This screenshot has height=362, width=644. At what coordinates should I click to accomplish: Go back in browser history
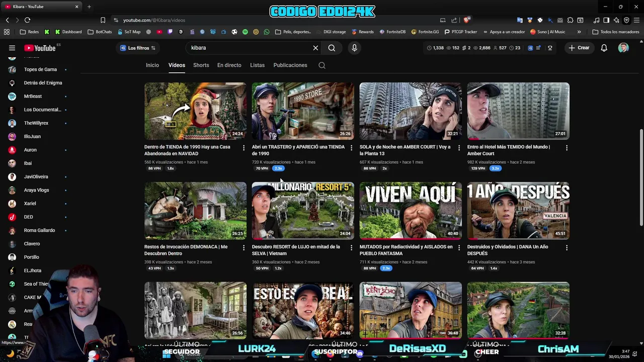7,20
